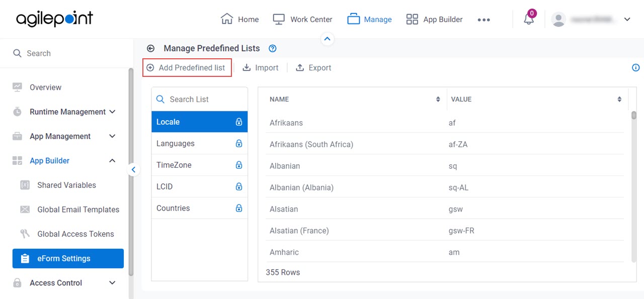644x299 pixels.
Task: Expand App Management section
Action: (64, 136)
